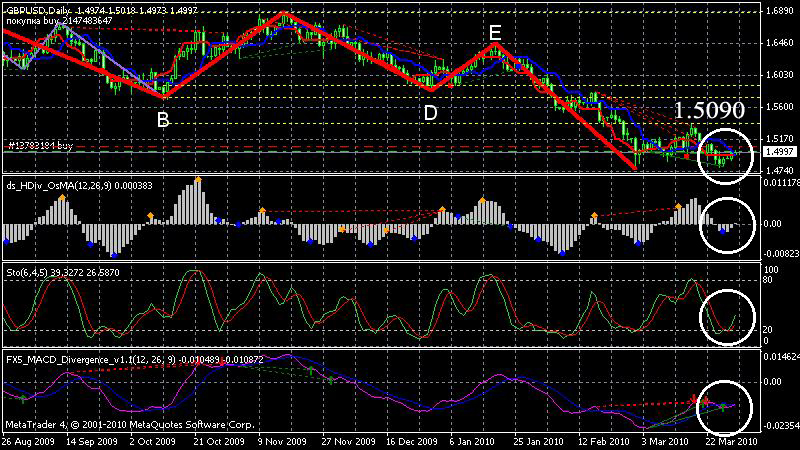Click the MetaQuotes Software Corp. copyright text
This screenshot has width=800, height=450.
coord(130,424)
